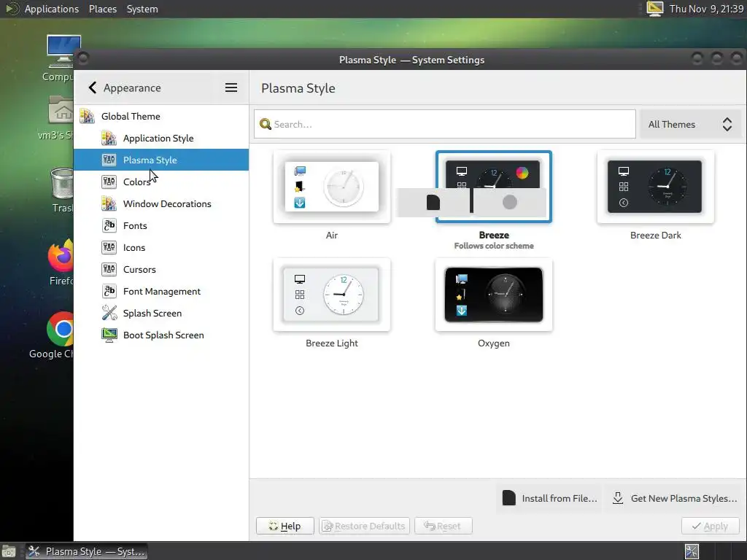Click the Google Chrome desktop icon
The image size is (747, 560).
pyautogui.click(x=61, y=329)
